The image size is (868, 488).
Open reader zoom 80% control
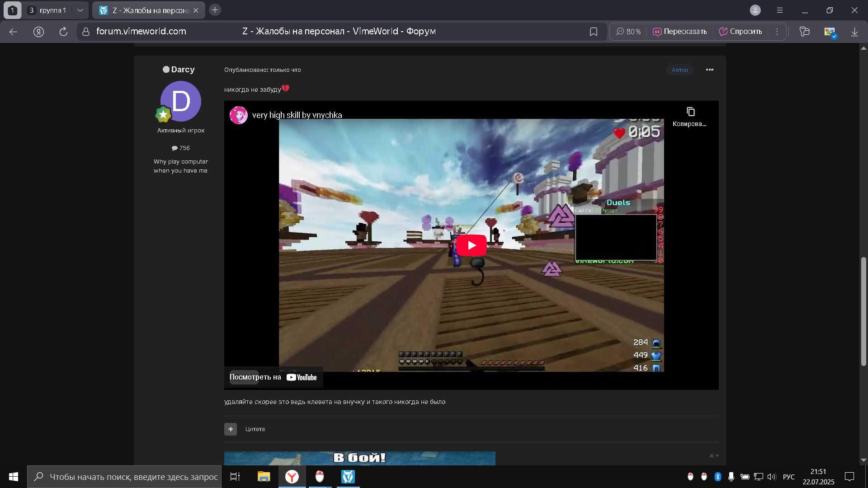(x=628, y=32)
